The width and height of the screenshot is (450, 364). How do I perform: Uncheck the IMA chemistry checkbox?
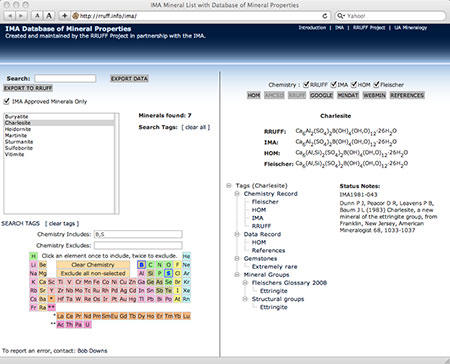333,84
